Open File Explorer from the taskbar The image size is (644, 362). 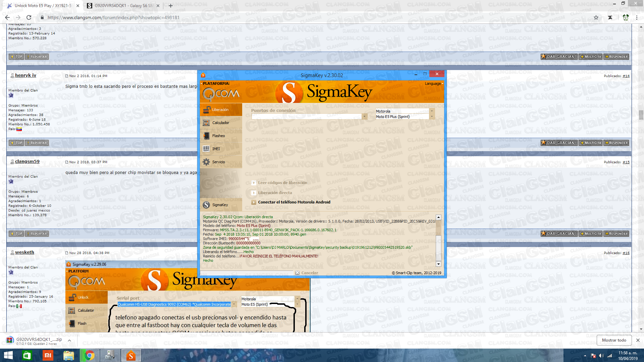[69, 355]
